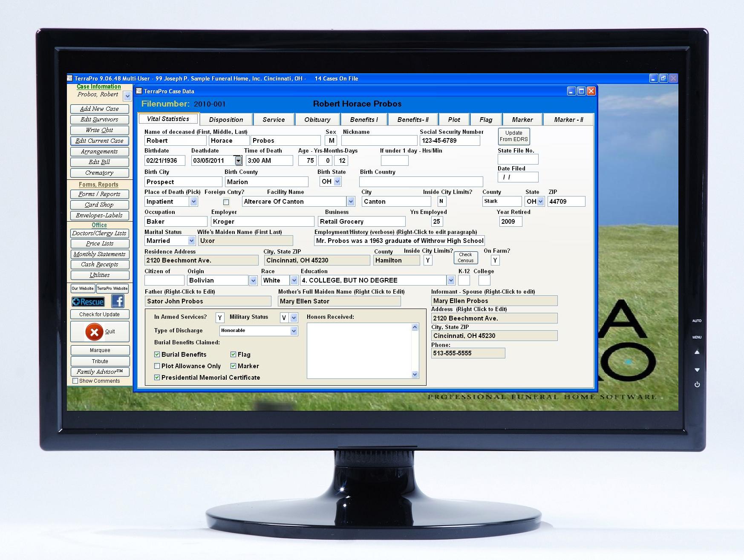Expand Facility Name dropdown
Screen dimensions: 744x560
(x=351, y=202)
